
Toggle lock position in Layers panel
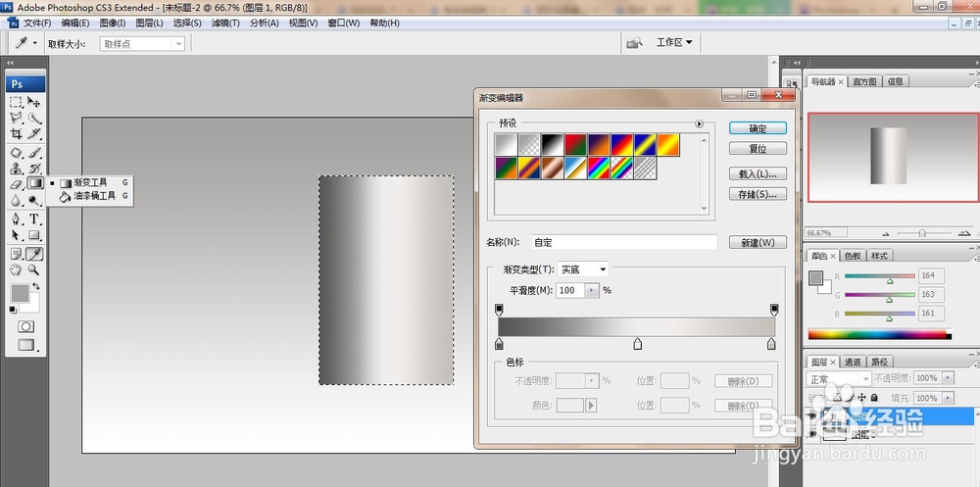click(861, 398)
